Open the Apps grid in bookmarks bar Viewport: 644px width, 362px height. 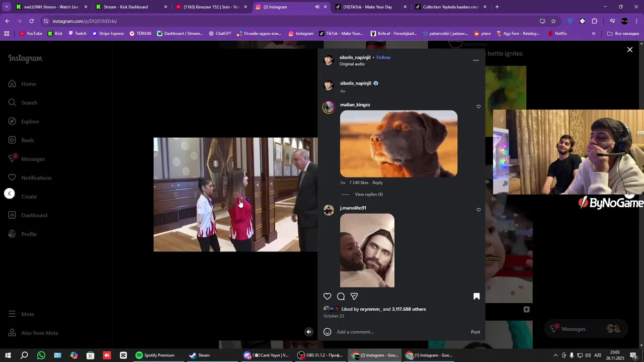click(x=7, y=34)
